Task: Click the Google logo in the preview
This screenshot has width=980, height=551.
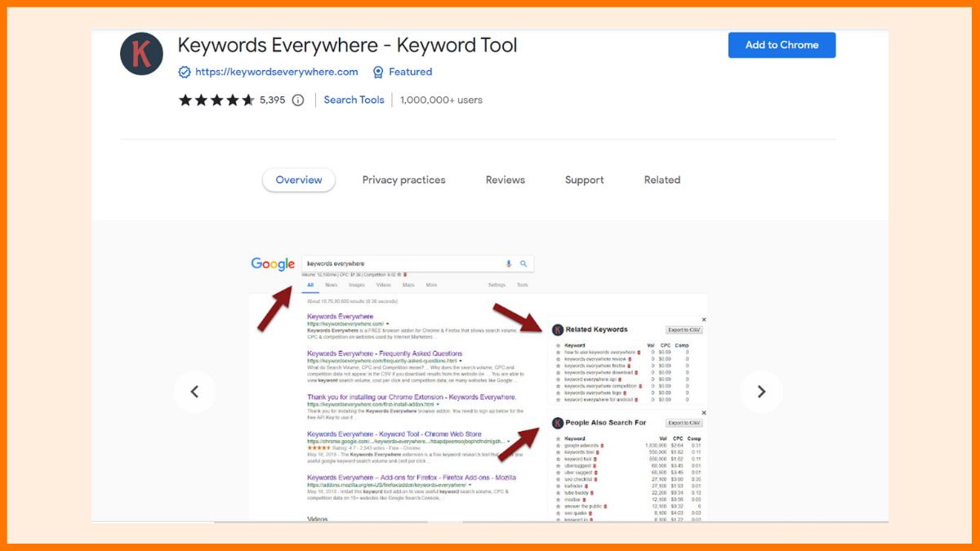Action: pyautogui.click(x=273, y=264)
